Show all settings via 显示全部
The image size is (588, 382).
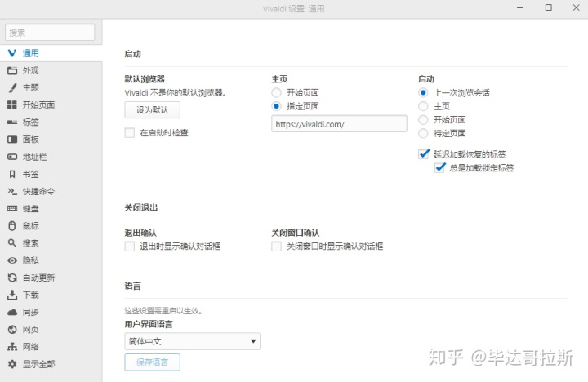(51, 363)
